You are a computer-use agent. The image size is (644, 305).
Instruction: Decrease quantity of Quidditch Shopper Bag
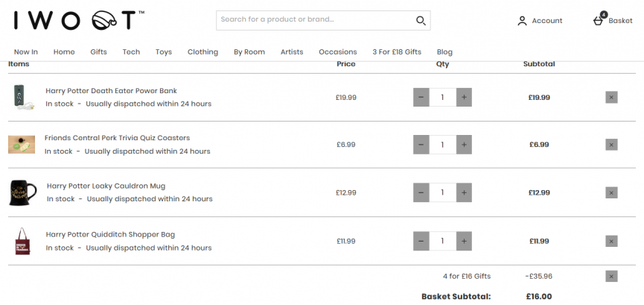tap(421, 241)
